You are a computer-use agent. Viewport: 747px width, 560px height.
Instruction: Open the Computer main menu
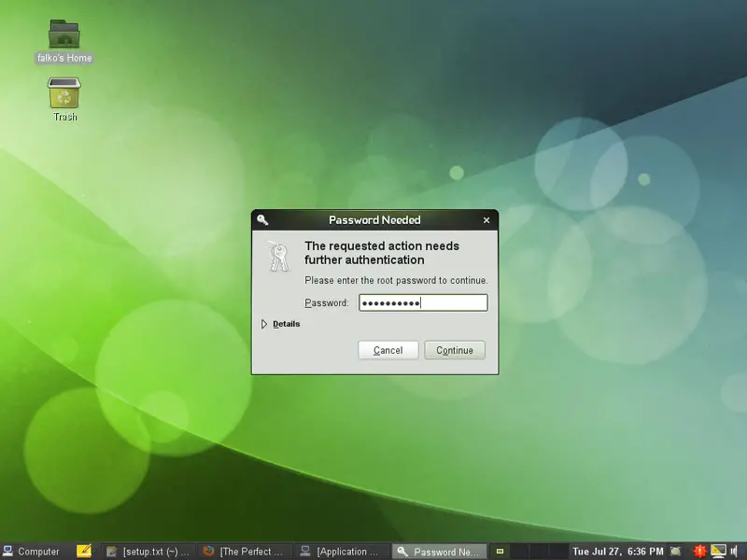pyautogui.click(x=32, y=552)
